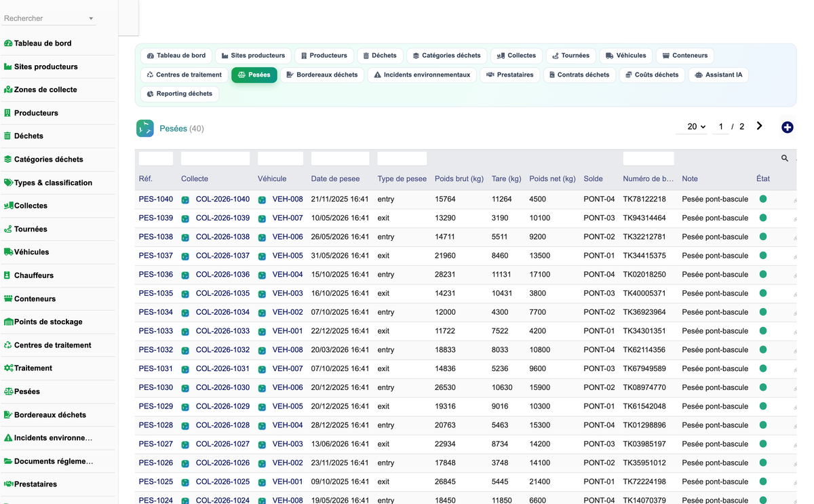Click the Date de pesee filter input
The image size is (814, 504).
(341, 159)
